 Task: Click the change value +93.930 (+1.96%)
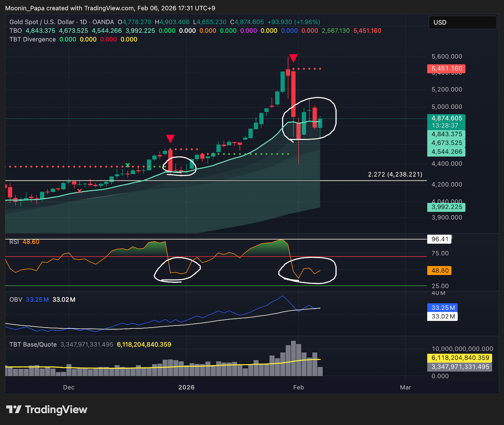point(294,22)
